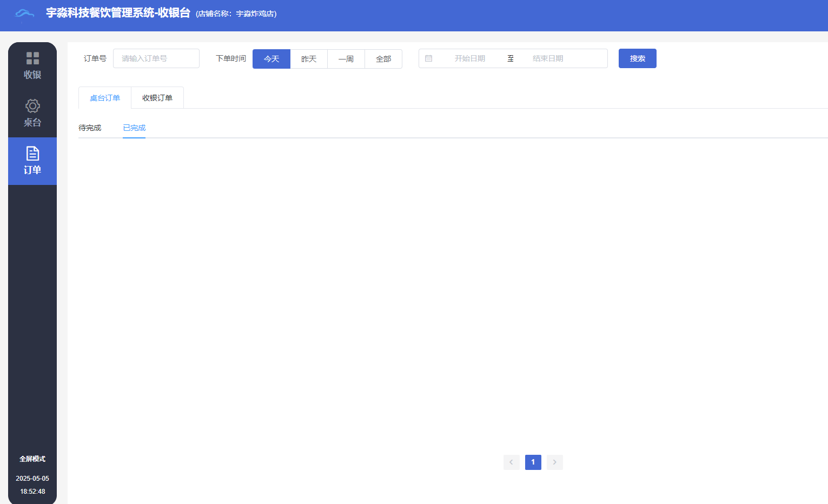
Task: Select the 一周 time filter
Action: [346, 59]
